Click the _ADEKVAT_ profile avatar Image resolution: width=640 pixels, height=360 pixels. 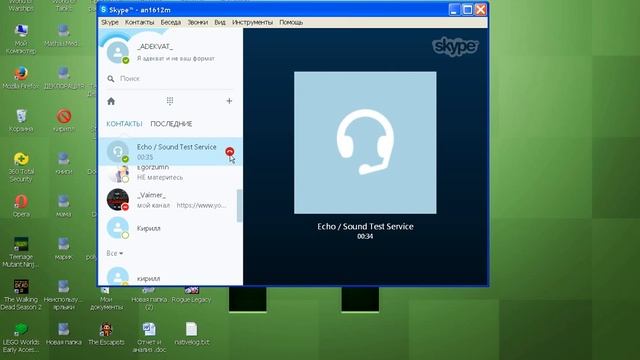click(118, 52)
